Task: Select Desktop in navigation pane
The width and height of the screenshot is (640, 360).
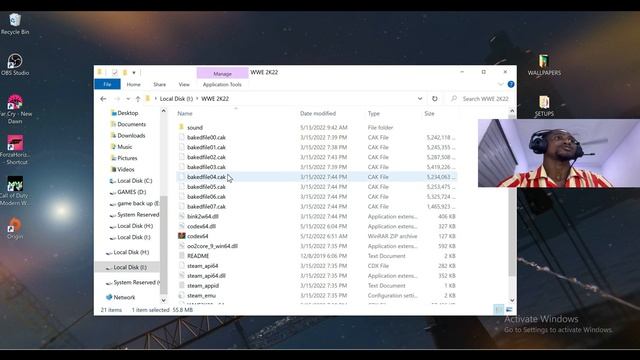Action: (x=127, y=113)
